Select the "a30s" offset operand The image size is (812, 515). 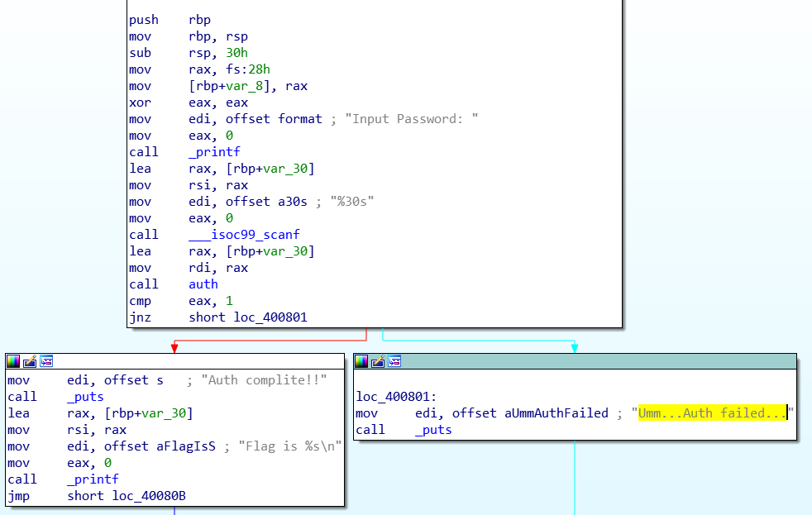click(x=293, y=202)
